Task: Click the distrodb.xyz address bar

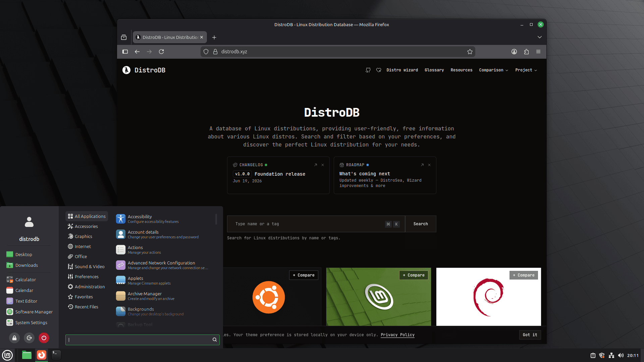Action: (x=338, y=52)
